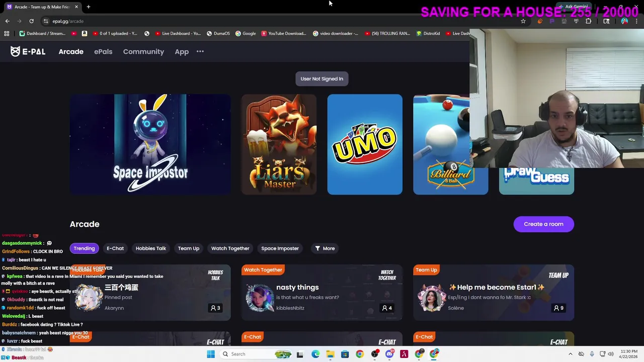
Task: Open the UMO game card
Action: tap(365, 144)
